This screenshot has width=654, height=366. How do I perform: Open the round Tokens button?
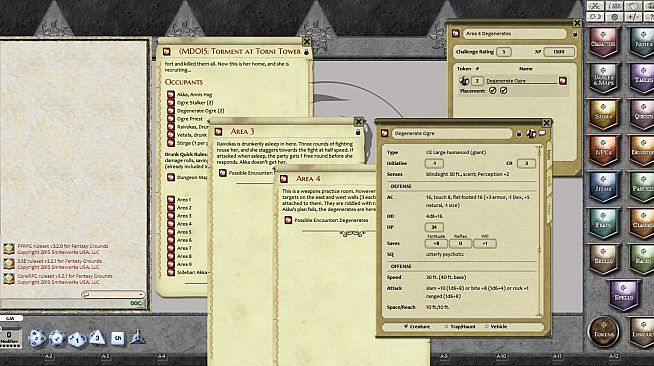(x=603, y=332)
